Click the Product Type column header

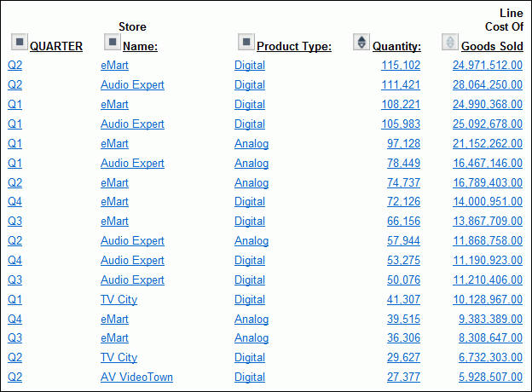pos(294,46)
